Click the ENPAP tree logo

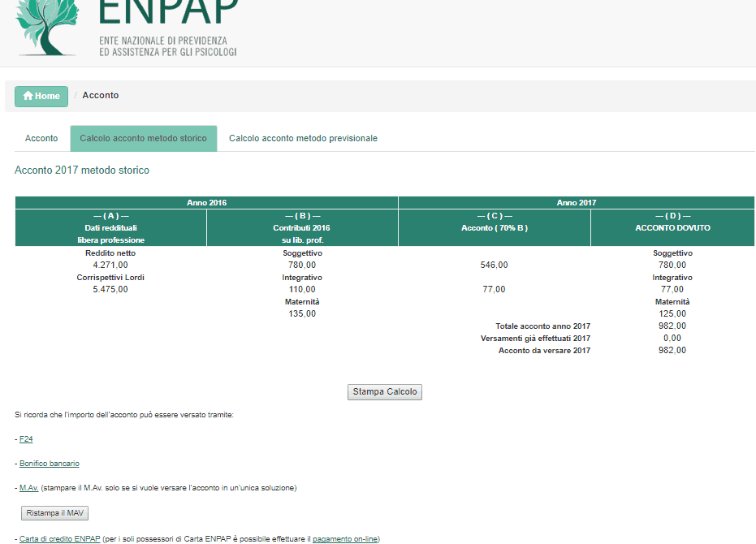(46, 27)
